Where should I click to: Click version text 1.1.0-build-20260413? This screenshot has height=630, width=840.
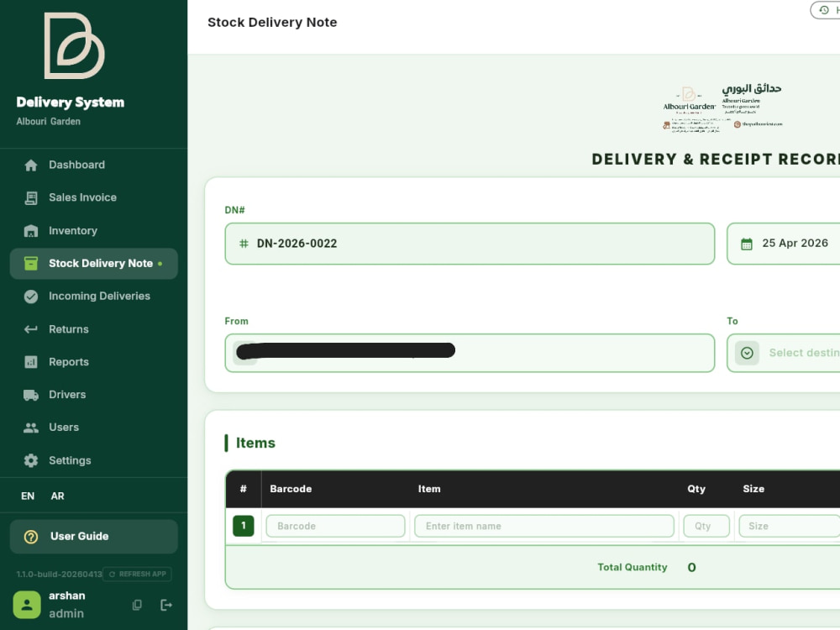tap(59, 575)
